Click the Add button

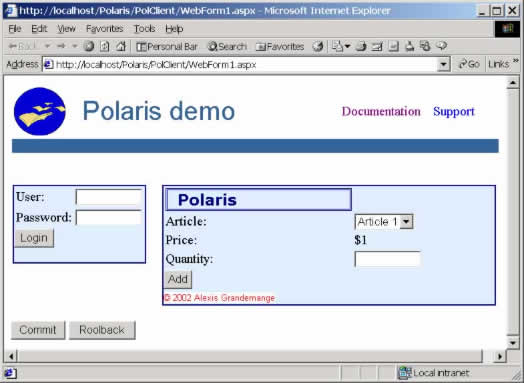pyautogui.click(x=178, y=279)
